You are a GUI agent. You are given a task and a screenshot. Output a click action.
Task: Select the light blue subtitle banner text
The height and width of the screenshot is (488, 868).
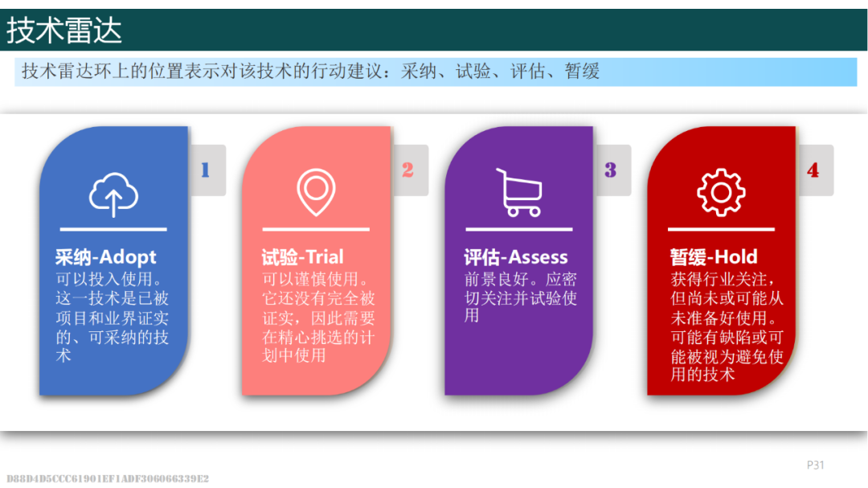click(x=311, y=72)
